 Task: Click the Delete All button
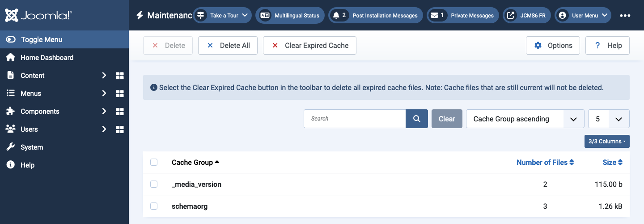[x=228, y=45]
